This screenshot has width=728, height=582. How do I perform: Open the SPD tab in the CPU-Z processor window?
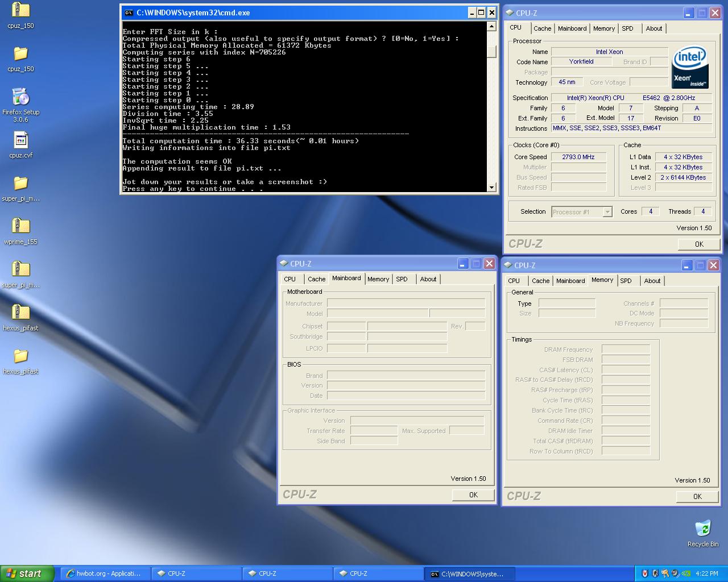pyautogui.click(x=627, y=28)
